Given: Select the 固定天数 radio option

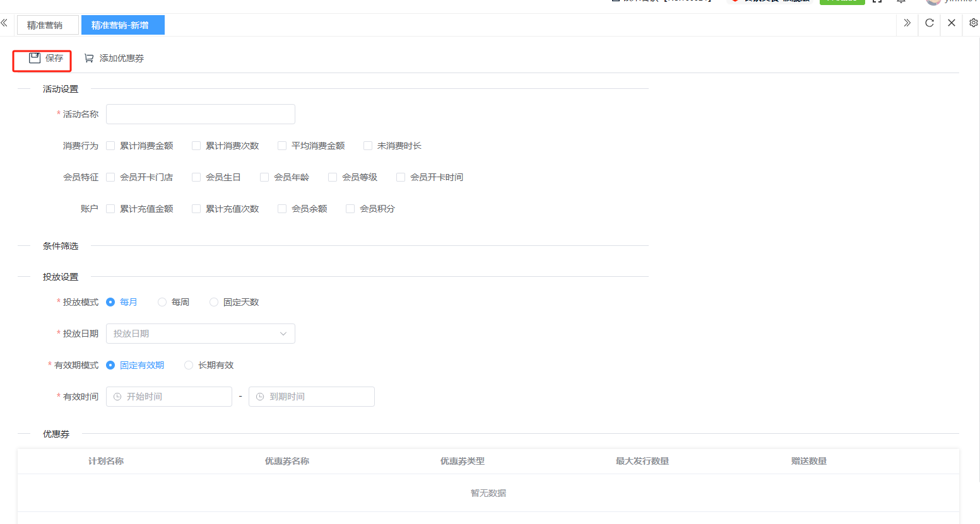Looking at the screenshot, I should point(214,302).
